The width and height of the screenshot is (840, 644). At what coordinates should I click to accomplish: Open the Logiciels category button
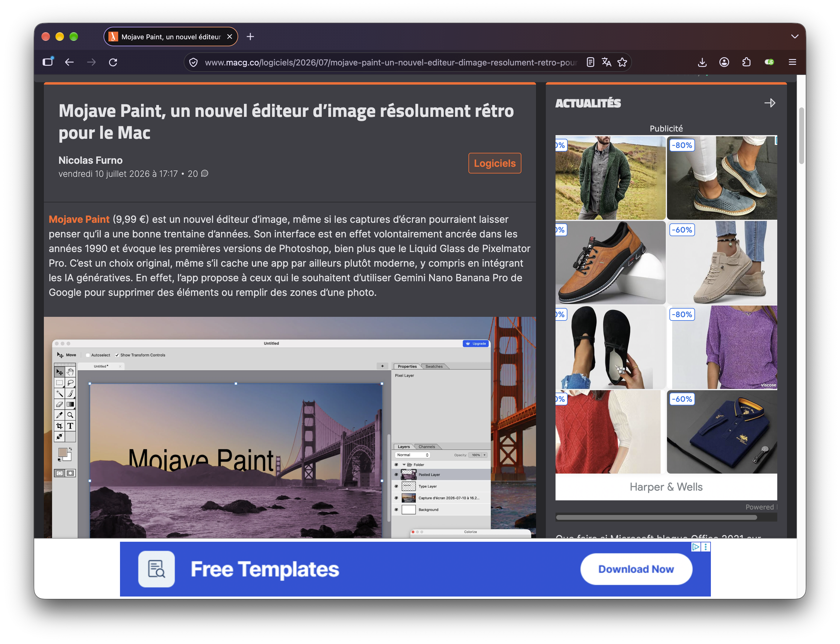coord(495,163)
